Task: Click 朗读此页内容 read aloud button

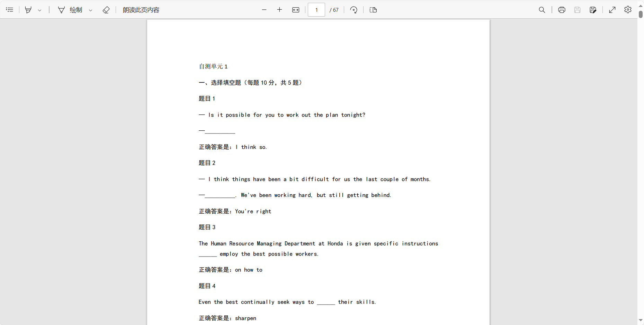Action: point(141,10)
